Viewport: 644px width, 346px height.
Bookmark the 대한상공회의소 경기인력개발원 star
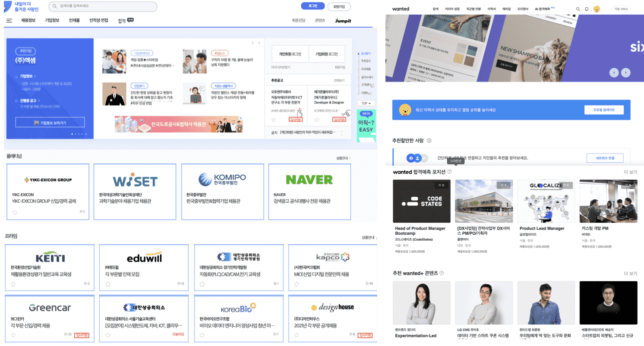202,284
